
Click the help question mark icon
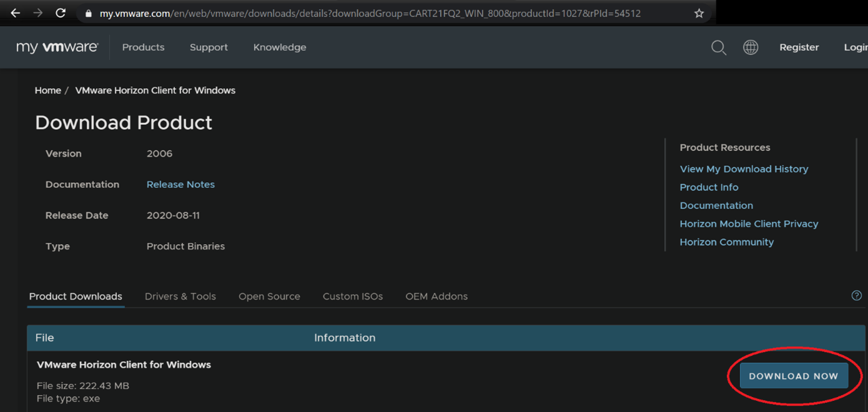[x=856, y=296]
